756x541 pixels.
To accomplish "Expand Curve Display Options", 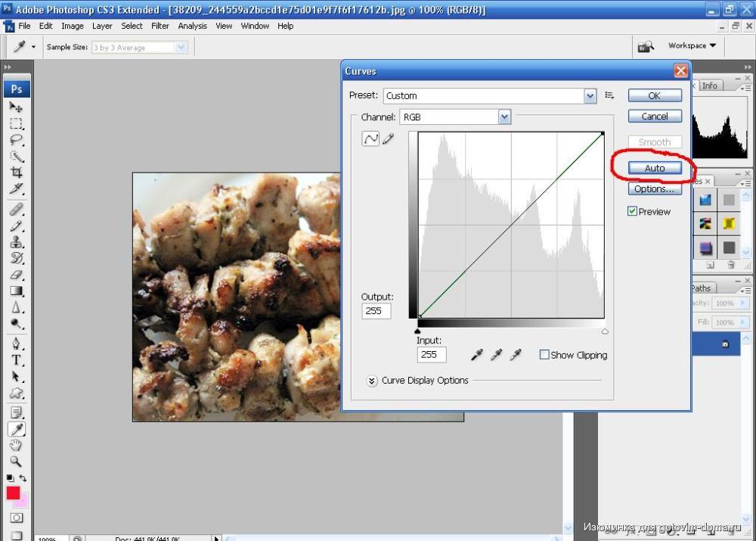I will pyautogui.click(x=371, y=381).
